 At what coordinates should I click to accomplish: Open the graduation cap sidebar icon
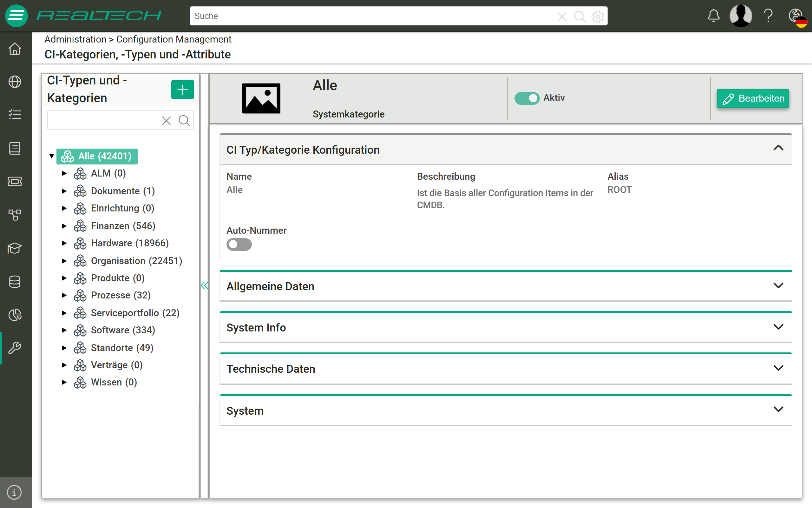coord(15,248)
